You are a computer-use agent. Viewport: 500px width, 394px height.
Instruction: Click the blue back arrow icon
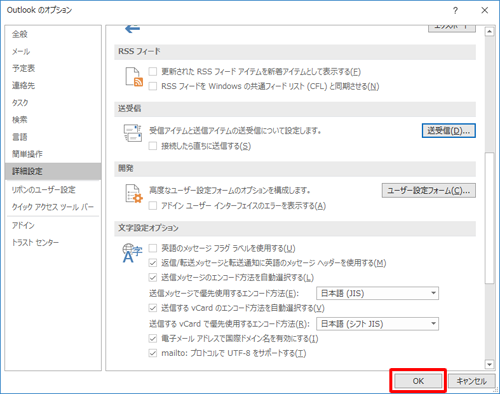[132, 29]
